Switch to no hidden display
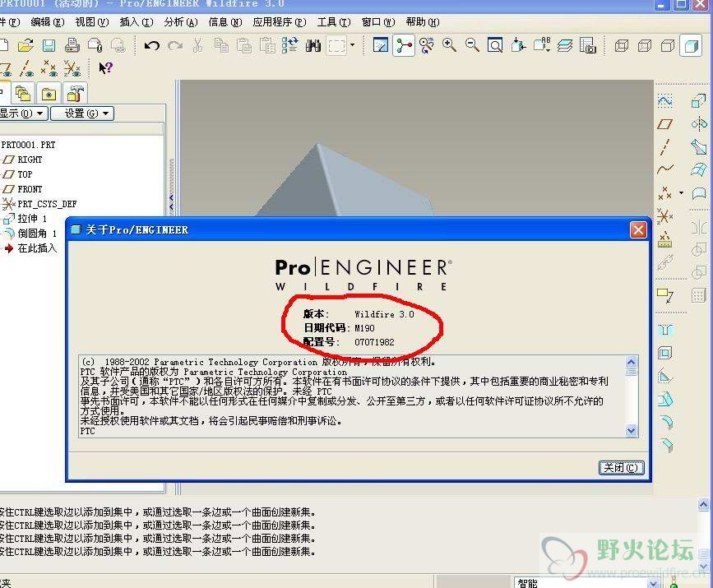 pyautogui.click(x=668, y=45)
